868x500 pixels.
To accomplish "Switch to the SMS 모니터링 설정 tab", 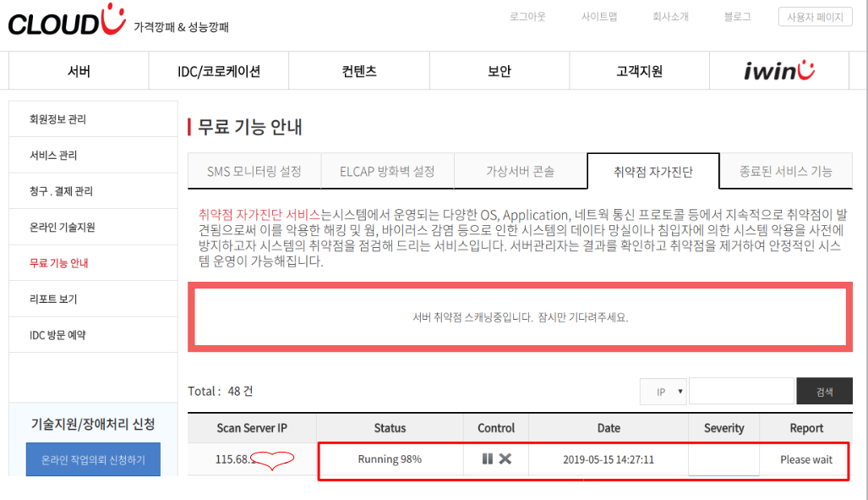I will tap(254, 171).
